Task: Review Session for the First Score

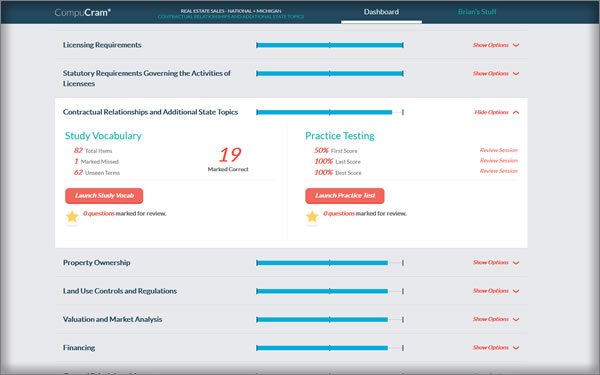Action: [x=499, y=150]
